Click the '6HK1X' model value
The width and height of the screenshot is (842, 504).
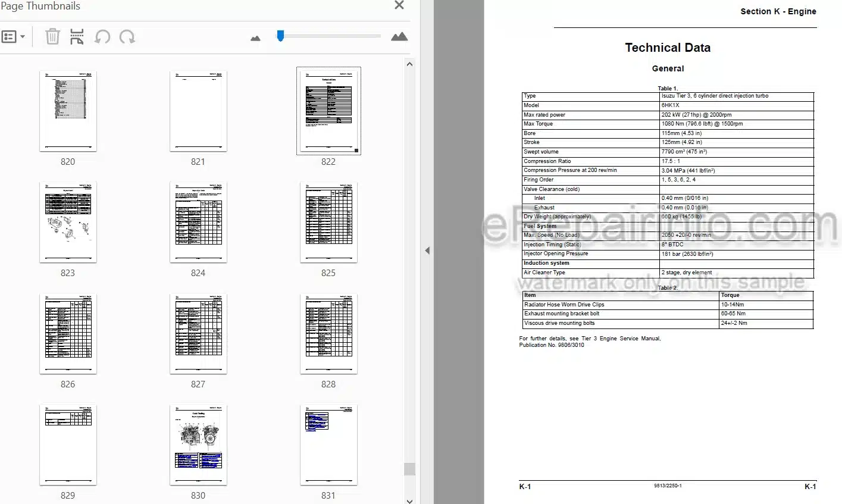pyautogui.click(x=670, y=105)
